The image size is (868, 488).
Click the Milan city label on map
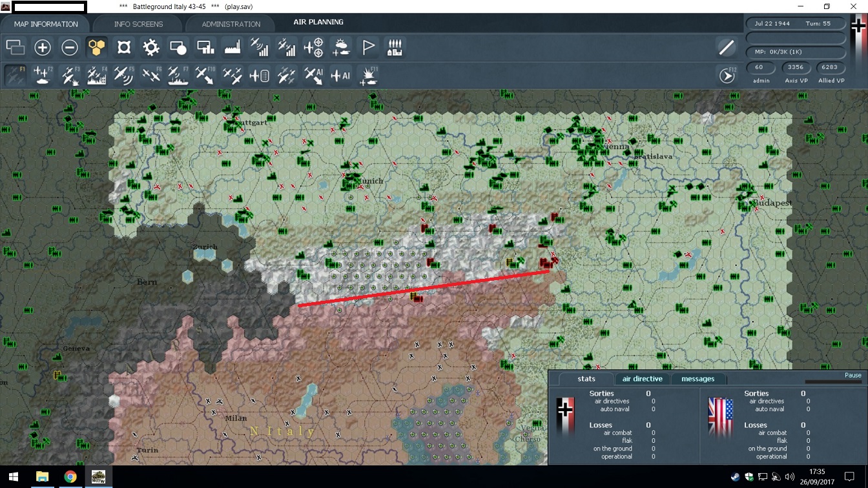pyautogui.click(x=236, y=418)
